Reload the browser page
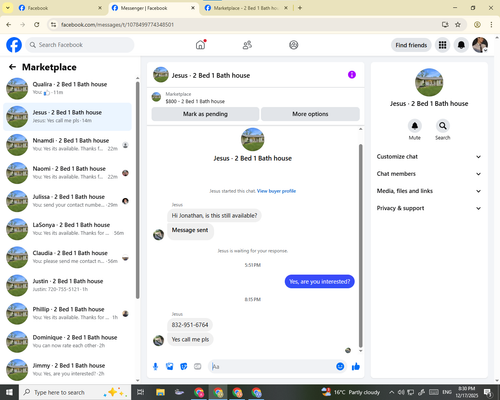500x400 pixels. 37,25
